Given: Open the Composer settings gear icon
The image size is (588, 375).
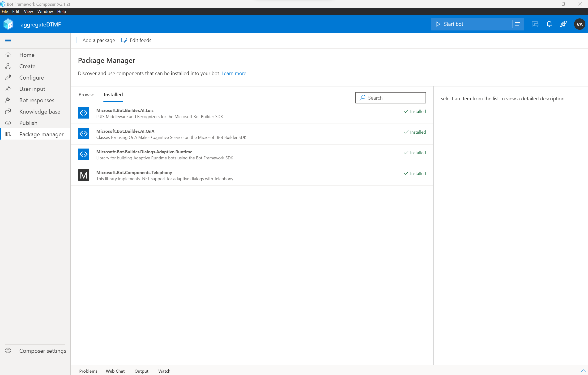Looking at the screenshot, I should point(8,351).
